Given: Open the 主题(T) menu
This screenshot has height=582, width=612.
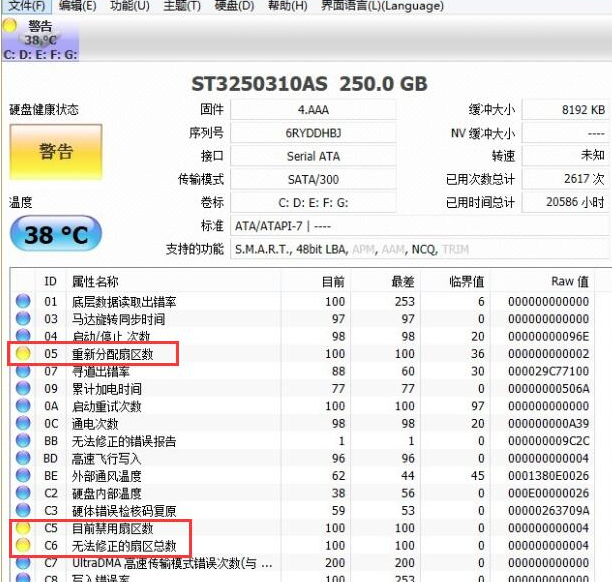Looking at the screenshot, I should point(182,5).
